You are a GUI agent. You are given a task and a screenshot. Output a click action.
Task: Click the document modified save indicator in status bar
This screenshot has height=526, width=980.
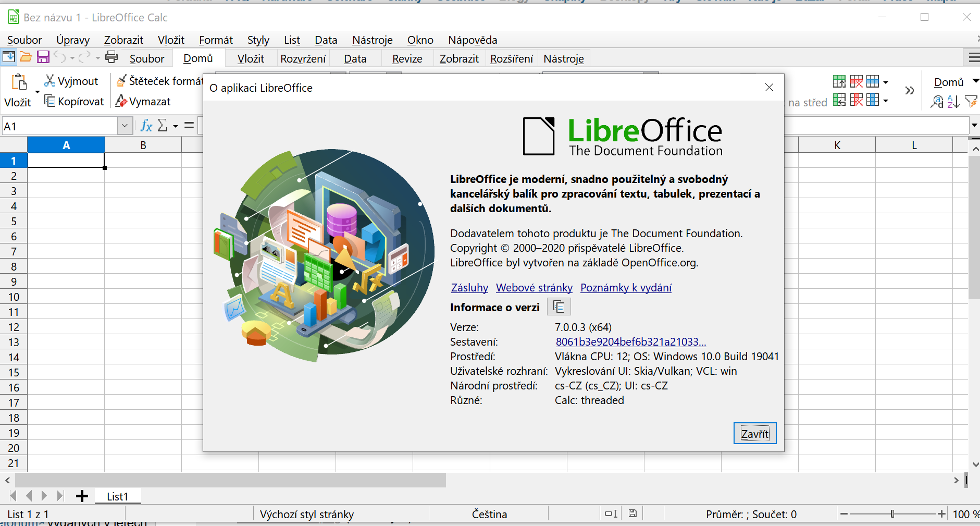(632, 513)
